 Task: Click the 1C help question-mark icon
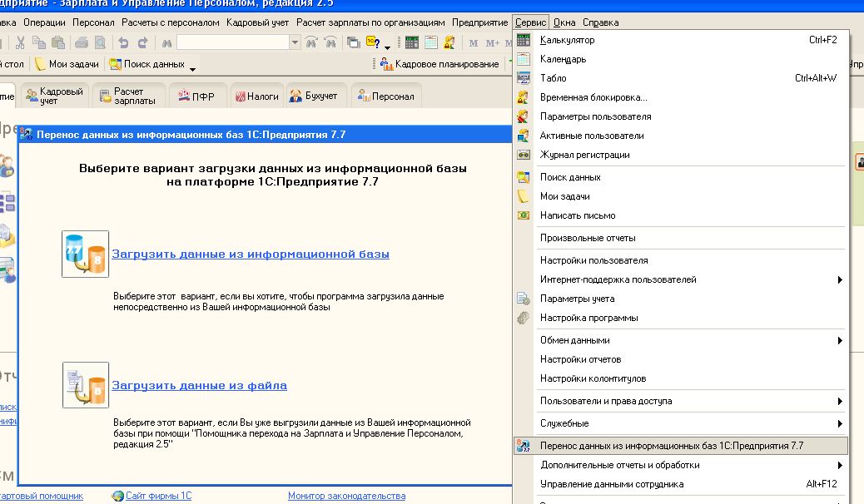373,42
